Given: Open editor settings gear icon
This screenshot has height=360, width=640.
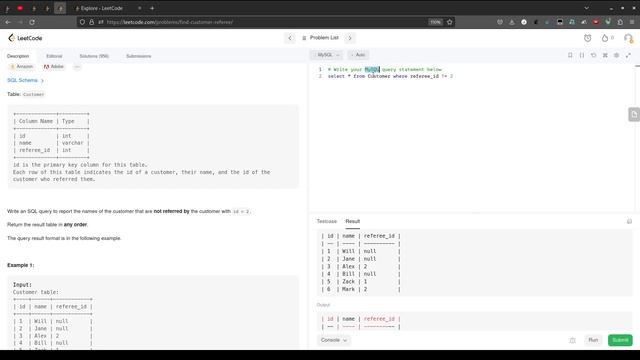Looking at the screenshot, I should (x=617, y=55).
